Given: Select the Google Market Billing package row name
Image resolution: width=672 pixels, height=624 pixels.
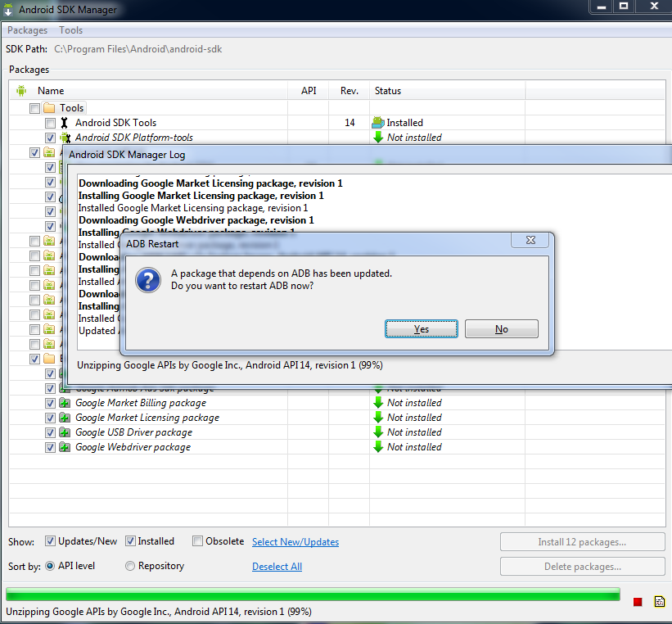Looking at the screenshot, I should (x=141, y=403).
